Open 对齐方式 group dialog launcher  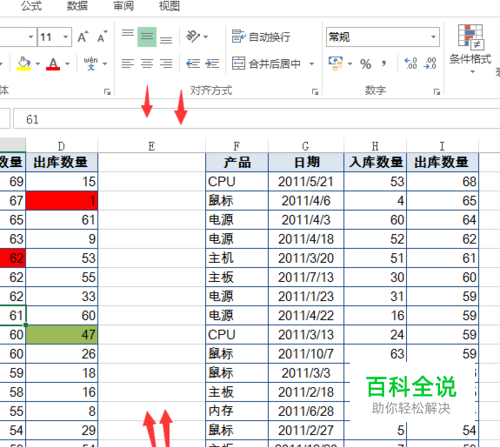point(315,92)
